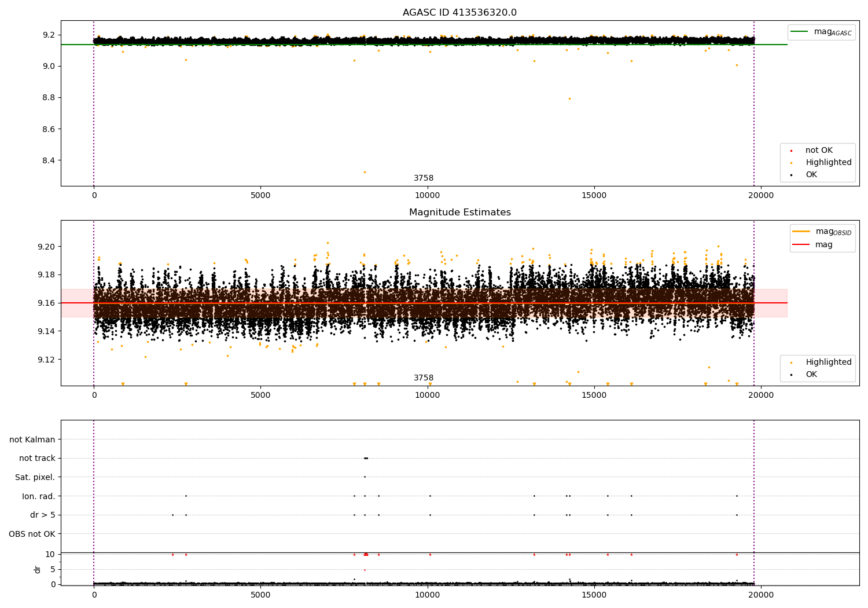The width and height of the screenshot is (868, 608).
Task: Click the '3758' annotation in the middle plot
Action: (x=424, y=378)
